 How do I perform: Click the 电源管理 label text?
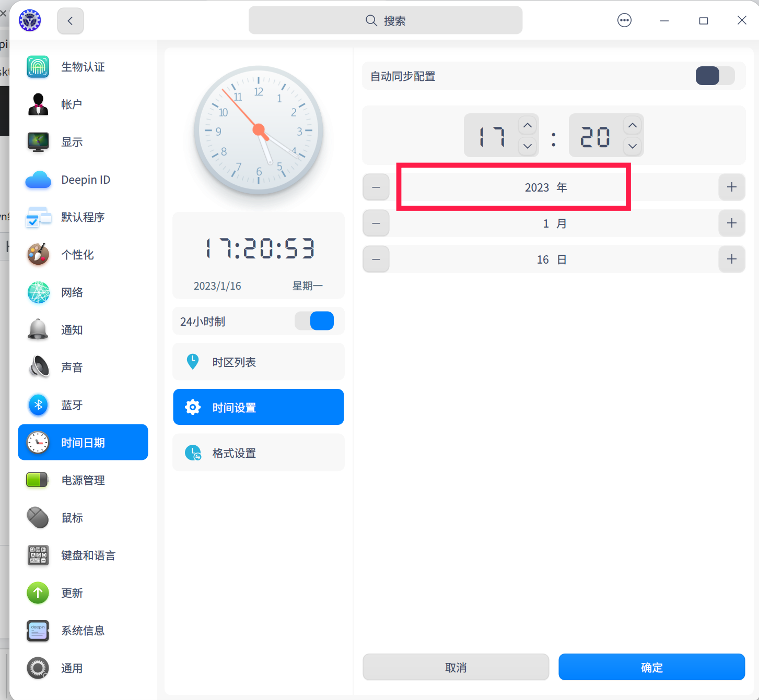83,480
